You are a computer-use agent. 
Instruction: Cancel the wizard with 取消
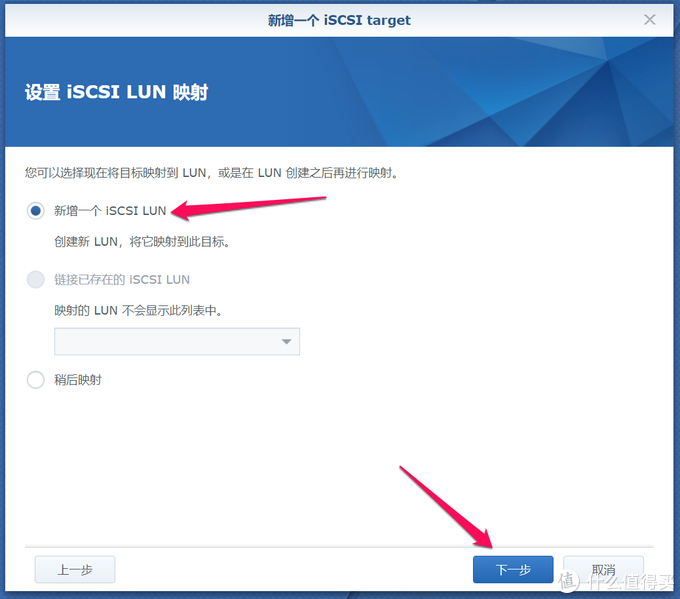[x=603, y=570]
